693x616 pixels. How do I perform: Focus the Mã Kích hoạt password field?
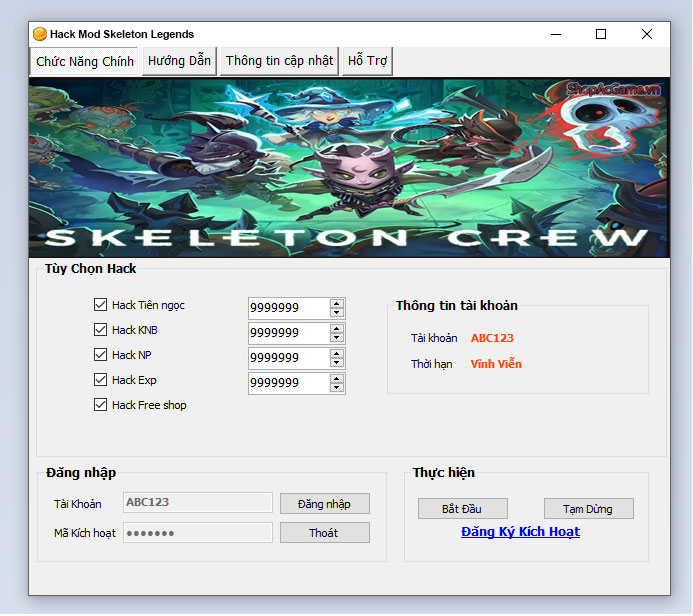[x=198, y=532]
